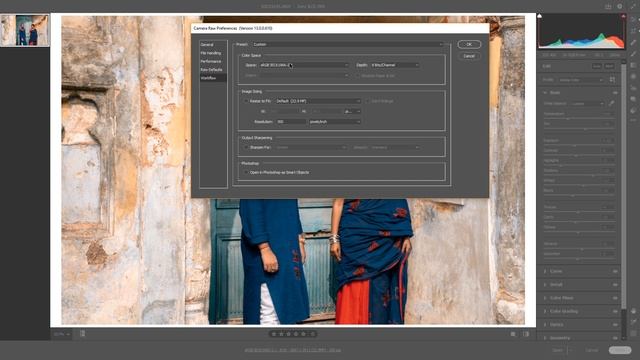
Task: Enable the Resize to Fit checkbox
Action: [x=246, y=101]
